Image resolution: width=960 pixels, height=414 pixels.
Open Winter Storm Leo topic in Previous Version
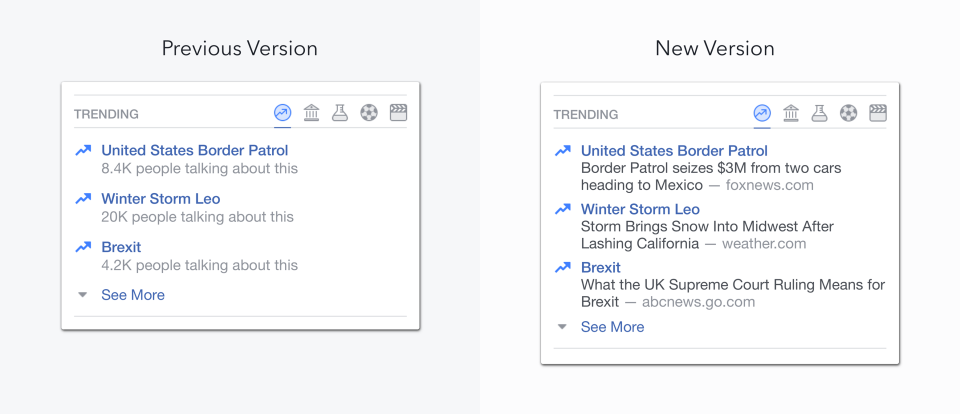[160, 198]
